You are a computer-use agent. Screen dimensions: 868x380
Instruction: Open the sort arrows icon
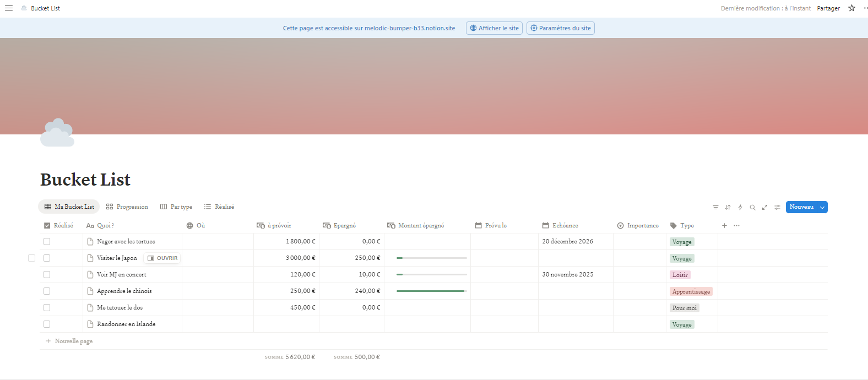tap(728, 207)
